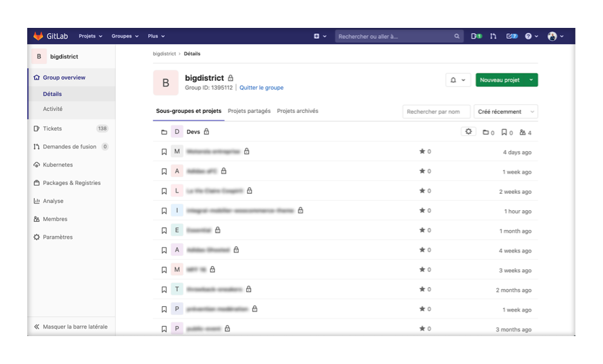Click the Devs subgroup count showing 0 folders
The width and height of the screenshot is (603, 364).
click(489, 133)
